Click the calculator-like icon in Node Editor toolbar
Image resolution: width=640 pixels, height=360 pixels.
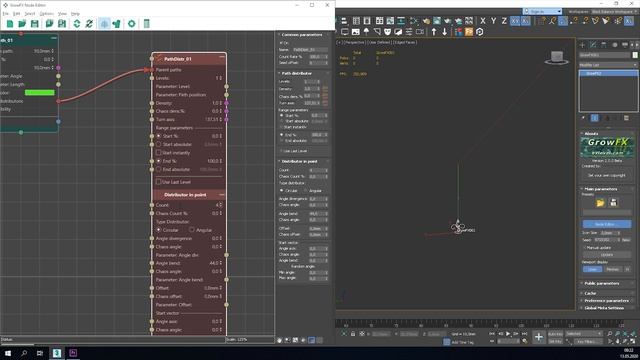pyautogui.click(x=147, y=24)
